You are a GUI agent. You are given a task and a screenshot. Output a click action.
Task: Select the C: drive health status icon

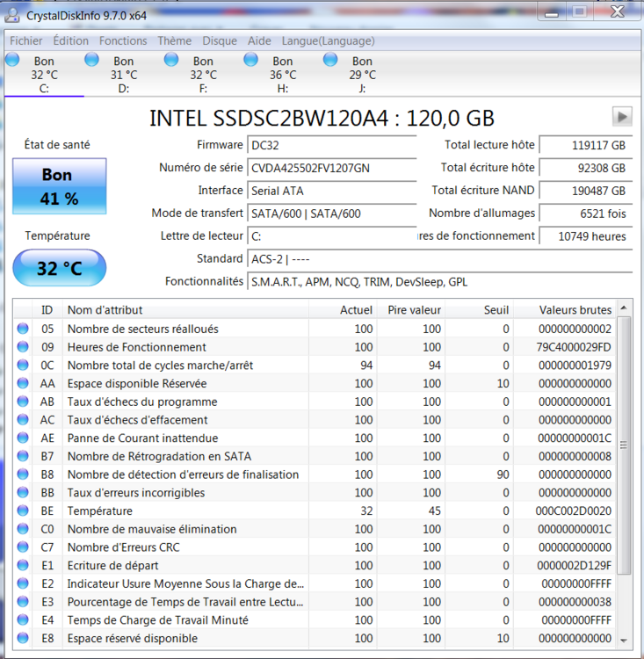[12, 60]
